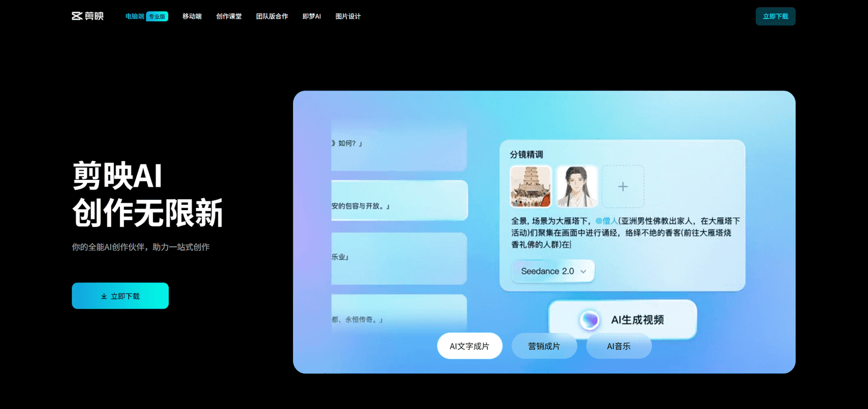
Task: Switch to the AI音乐 tab
Action: coord(619,346)
